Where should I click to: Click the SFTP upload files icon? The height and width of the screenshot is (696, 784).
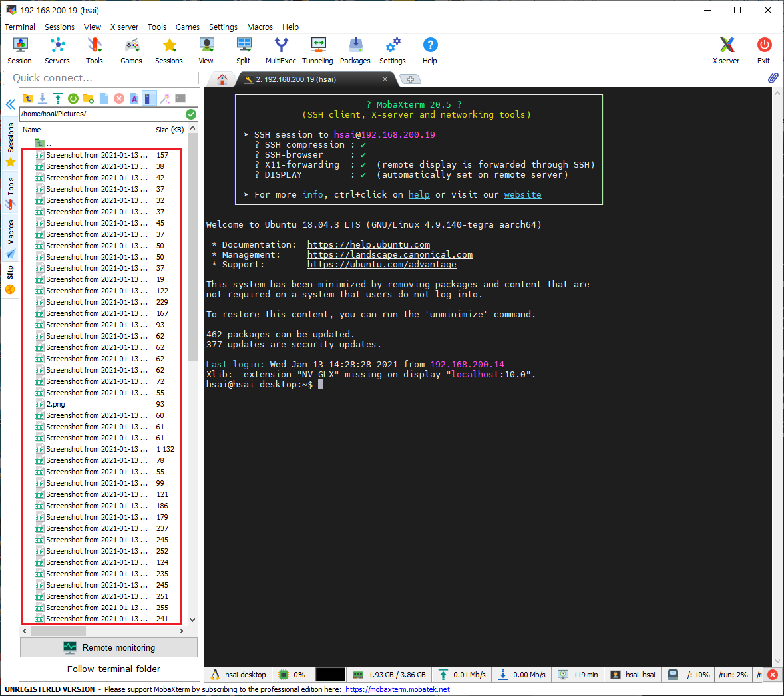click(x=58, y=98)
